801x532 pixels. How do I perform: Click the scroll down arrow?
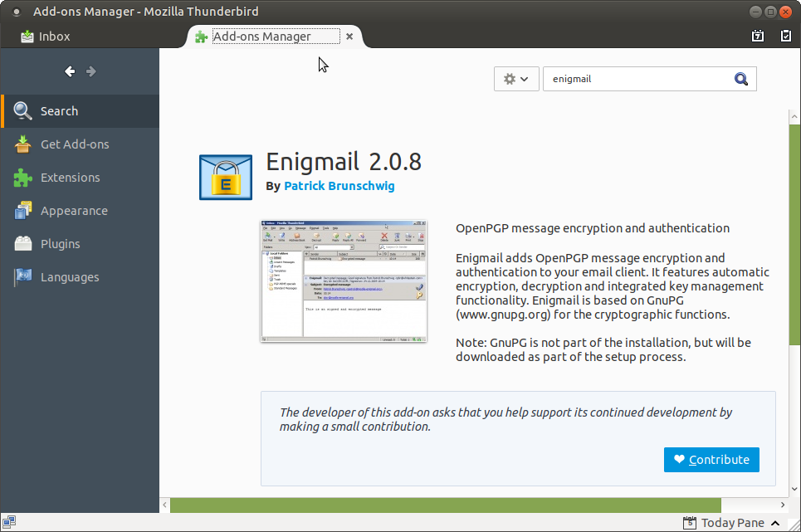[794, 489]
